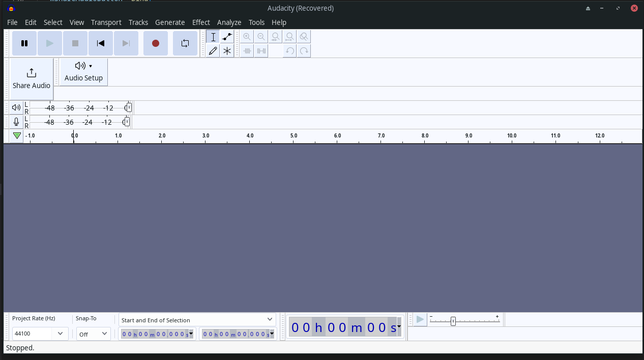644x360 pixels.
Task: Adjust the playback speed slider
Action: coord(453,320)
